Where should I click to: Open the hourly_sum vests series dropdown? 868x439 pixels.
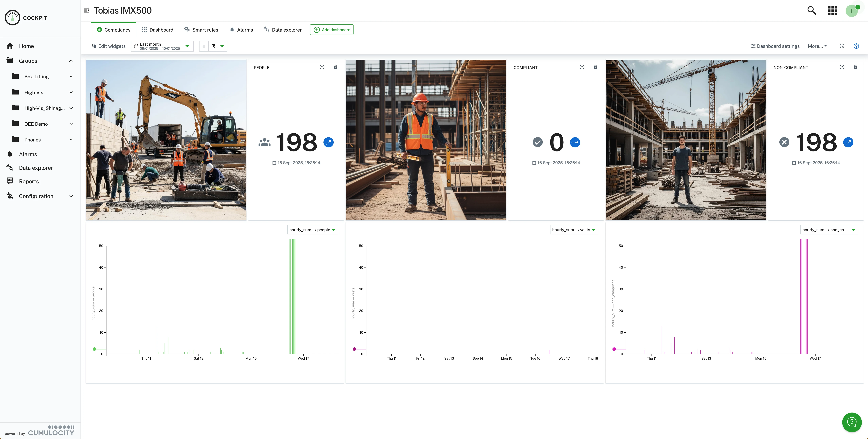pos(574,230)
